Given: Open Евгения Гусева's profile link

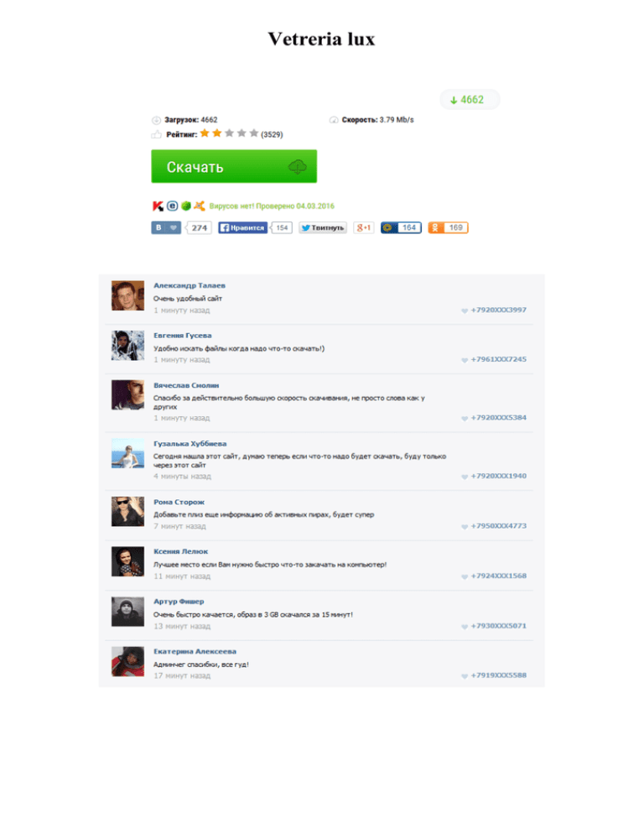Looking at the screenshot, I should pos(183,336).
